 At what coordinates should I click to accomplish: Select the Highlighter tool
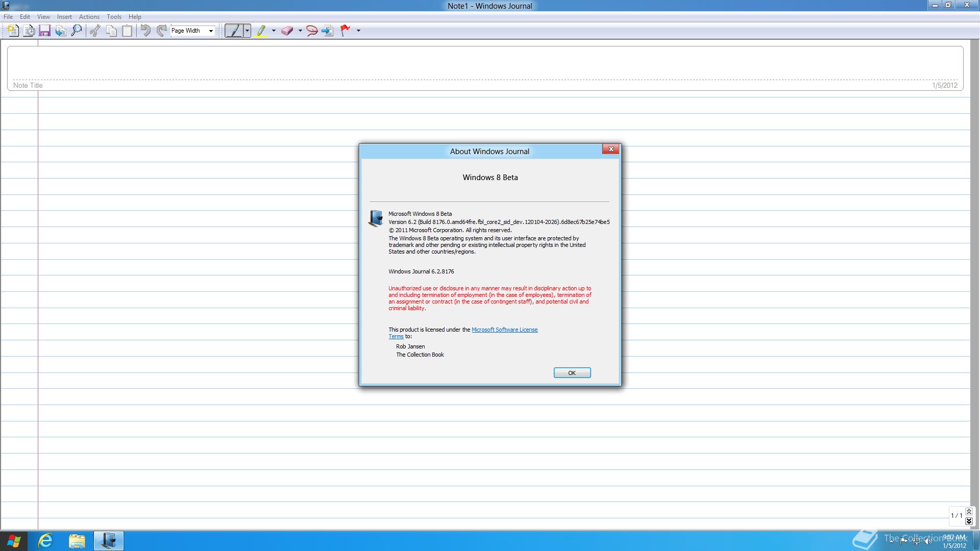[261, 31]
